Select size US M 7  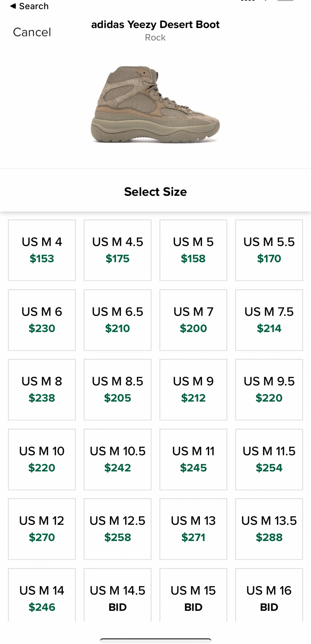193,320
